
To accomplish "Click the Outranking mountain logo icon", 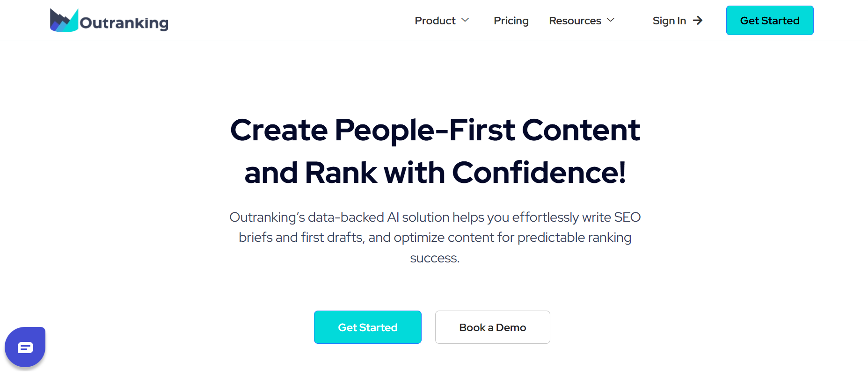I will 64,21.
